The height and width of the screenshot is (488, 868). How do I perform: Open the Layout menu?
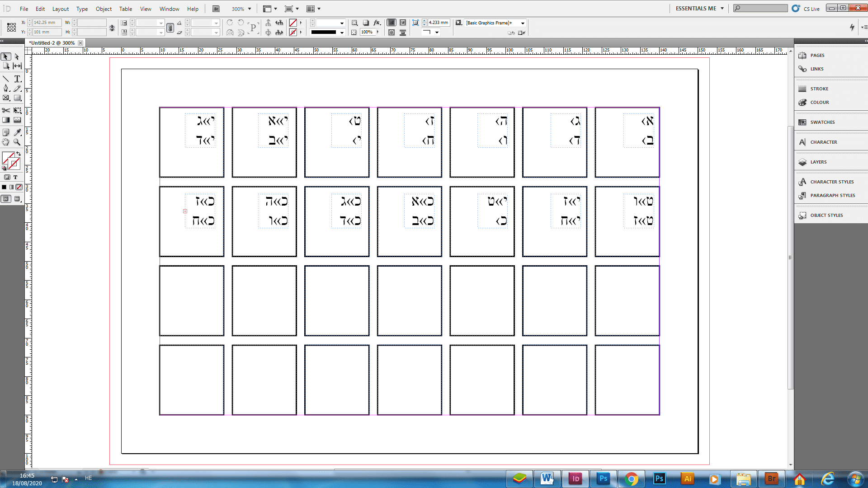click(61, 9)
